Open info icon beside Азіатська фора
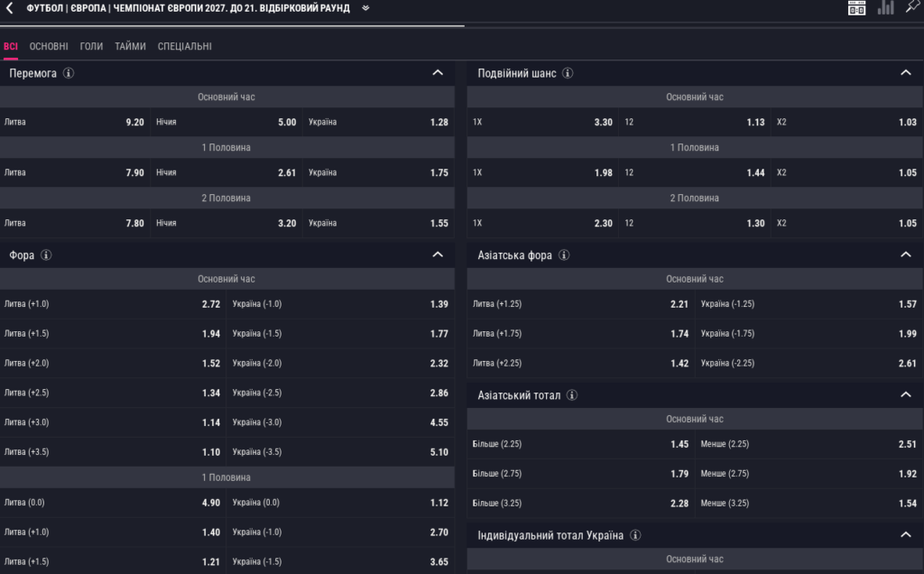 tap(564, 255)
